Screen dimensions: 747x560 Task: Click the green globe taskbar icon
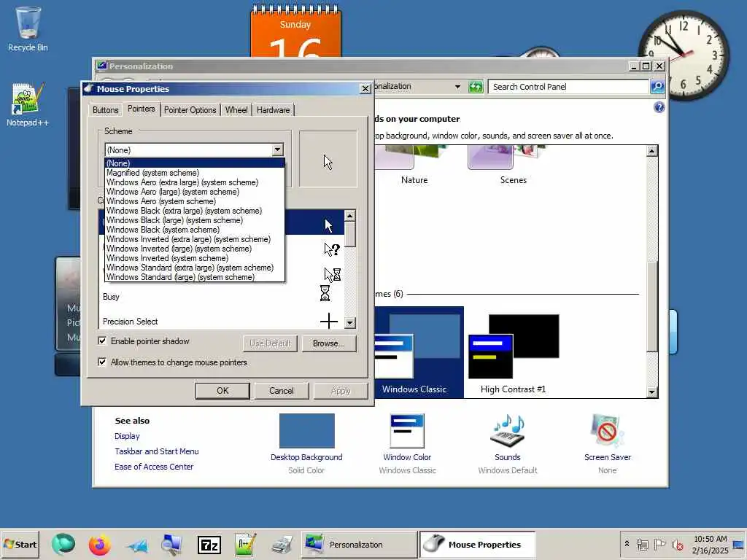(x=63, y=544)
